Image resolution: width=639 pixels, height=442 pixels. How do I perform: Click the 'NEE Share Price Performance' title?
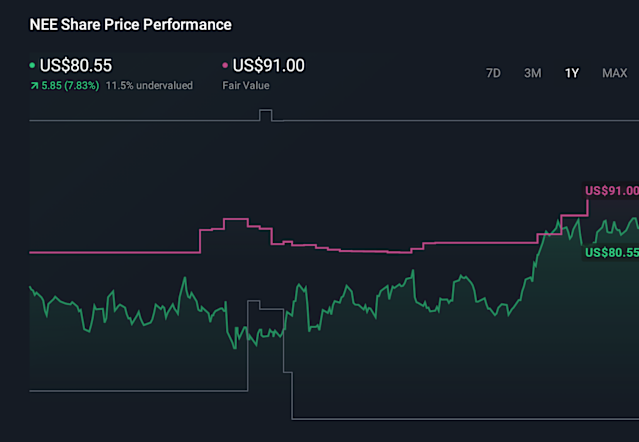coord(130,24)
